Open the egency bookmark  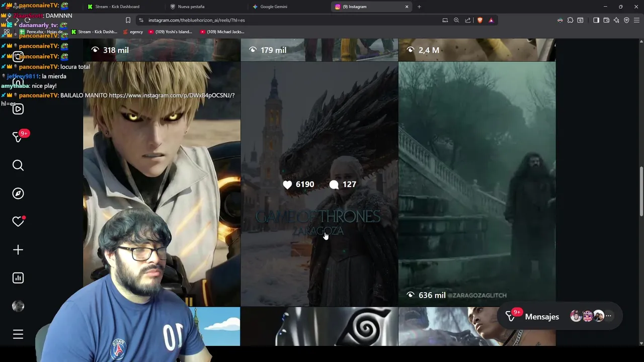[x=132, y=32]
